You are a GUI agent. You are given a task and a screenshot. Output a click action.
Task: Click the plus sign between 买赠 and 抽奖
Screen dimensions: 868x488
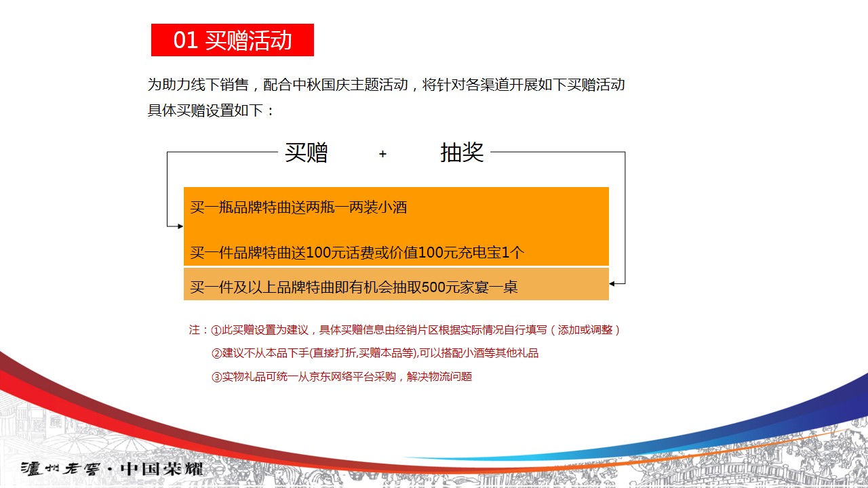382,155
